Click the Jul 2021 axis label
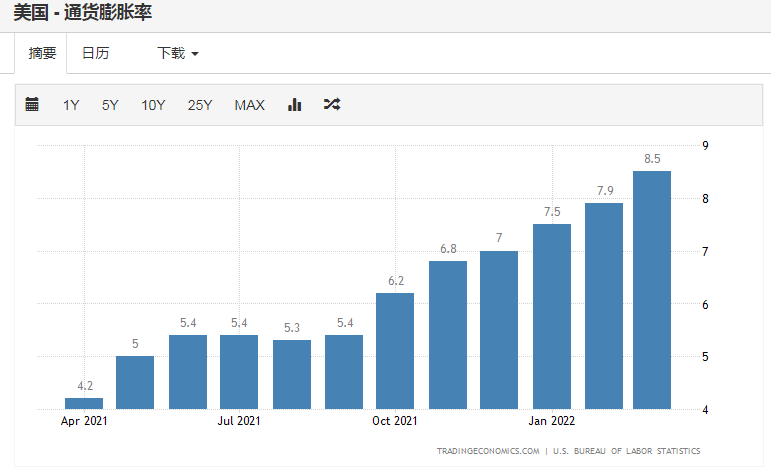 [x=239, y=421]
